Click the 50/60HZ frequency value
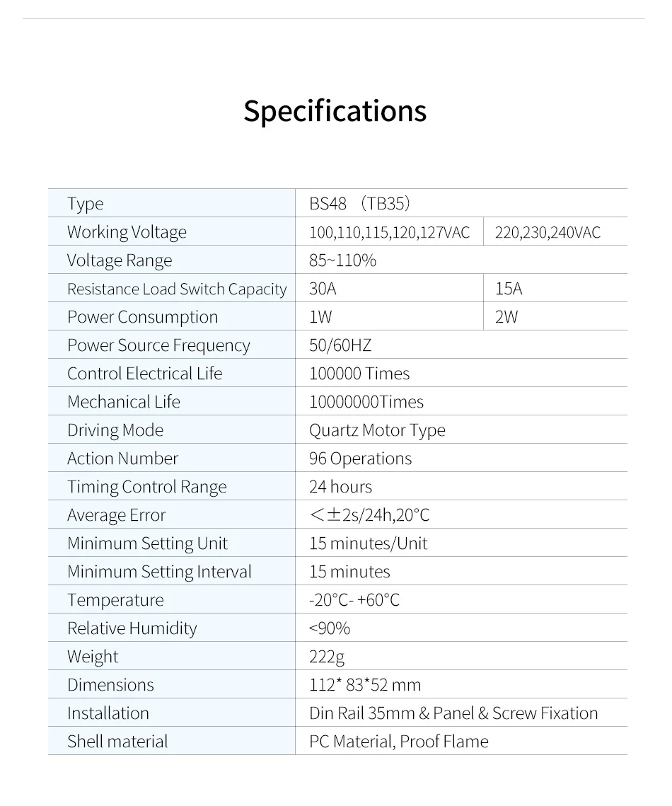The width and height of the screenshot is (672, 806). [340, 345]
